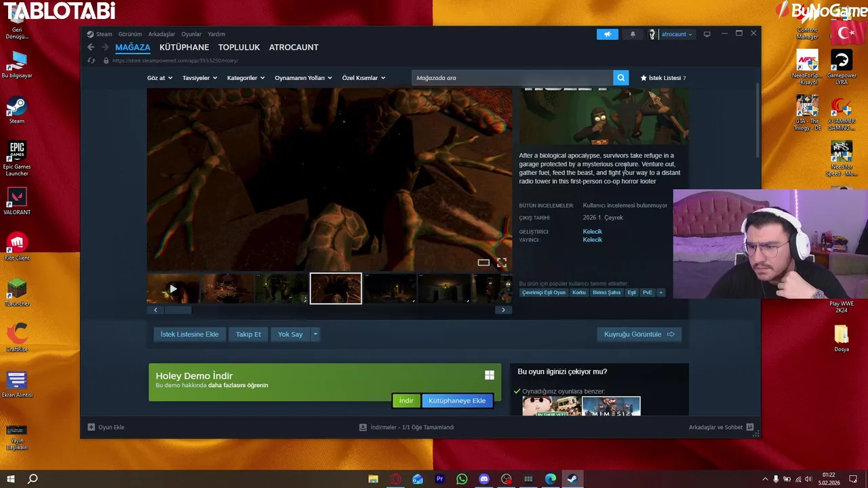
Task: Click İstek Listesine Ekle button
Action: point(189,334)
